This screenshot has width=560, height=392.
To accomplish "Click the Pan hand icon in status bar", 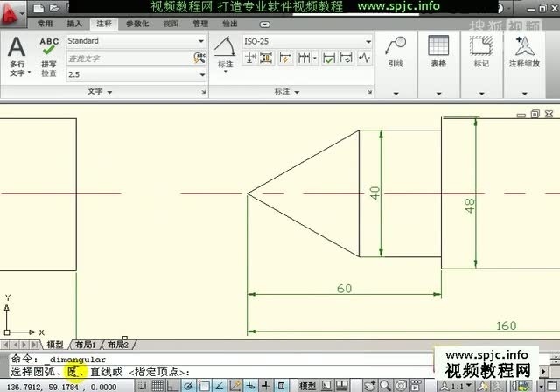I will 370,386.
